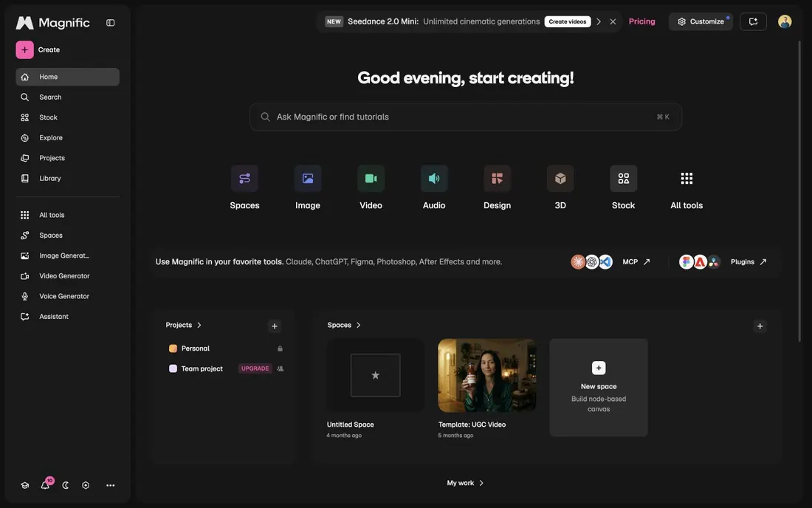Image resolution: width=812 pixels, height=508 pixels.
Task: Open the three-dots more menu
Action: coord(110,485)
